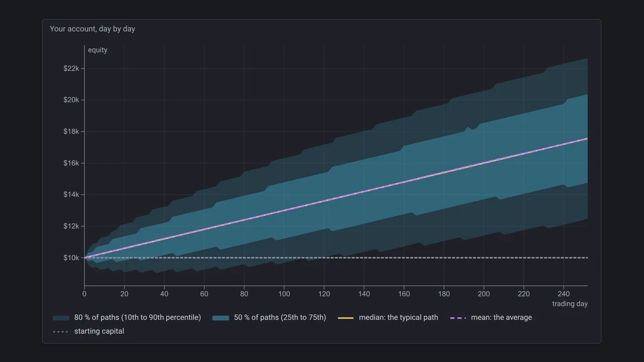Click the chart title 'Your account, day by day'
This screenshot has width=644, height=362.
[93, 29]
